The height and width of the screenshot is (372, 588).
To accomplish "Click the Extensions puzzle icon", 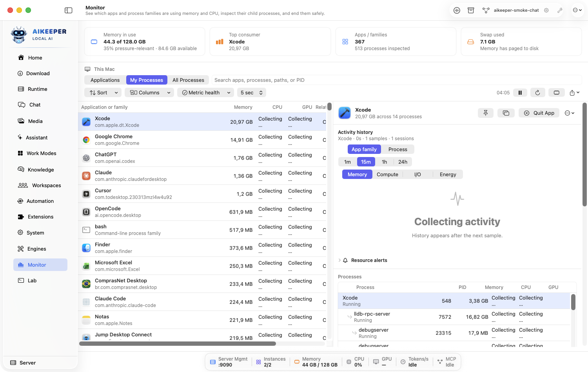I will [x=21, y=217].
